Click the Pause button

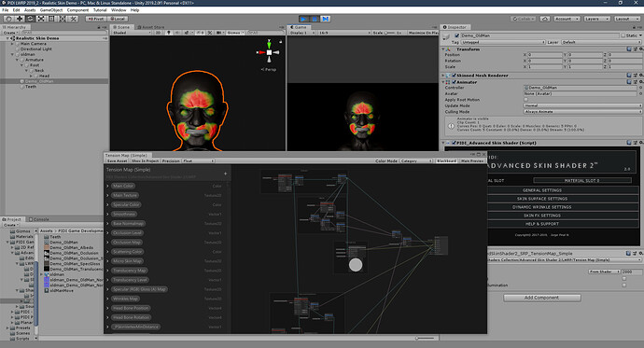pos(315,19)
